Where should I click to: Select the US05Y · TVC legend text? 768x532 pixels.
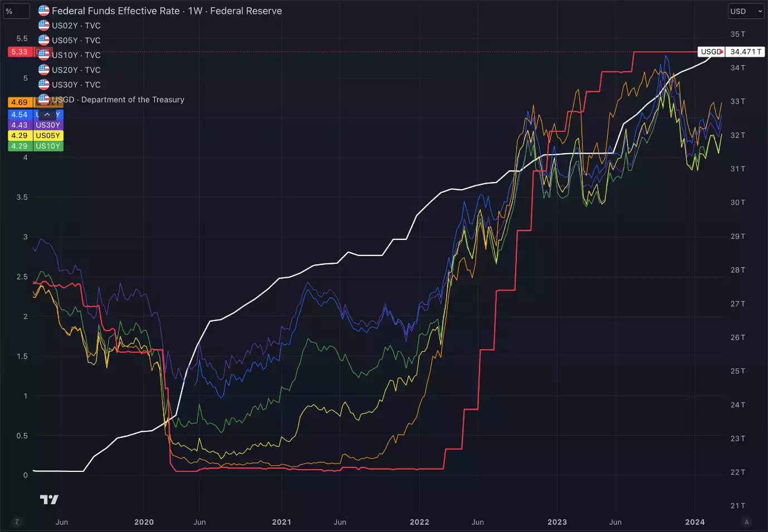(76, 40)
